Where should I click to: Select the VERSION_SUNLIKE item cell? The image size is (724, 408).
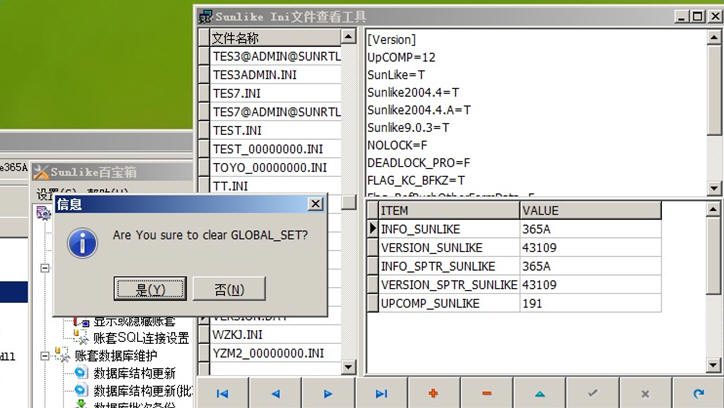pos(449,247)
